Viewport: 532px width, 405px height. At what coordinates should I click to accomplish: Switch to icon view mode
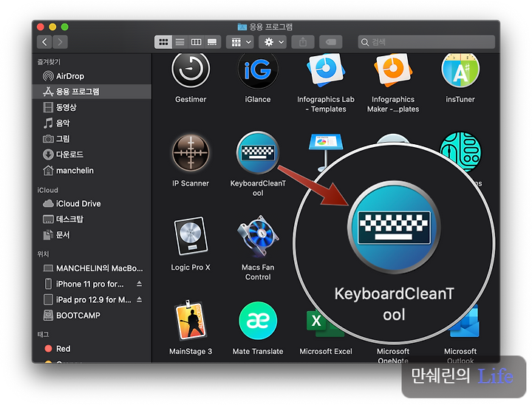163,42
